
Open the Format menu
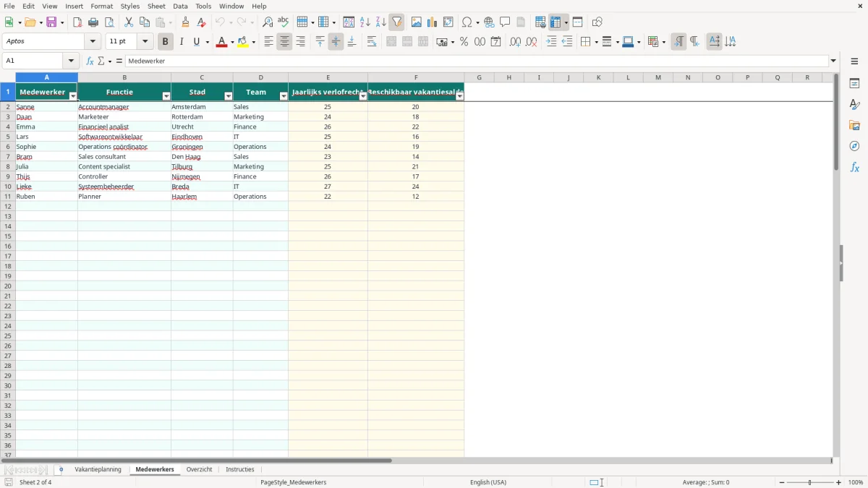(x=101, y=6)
